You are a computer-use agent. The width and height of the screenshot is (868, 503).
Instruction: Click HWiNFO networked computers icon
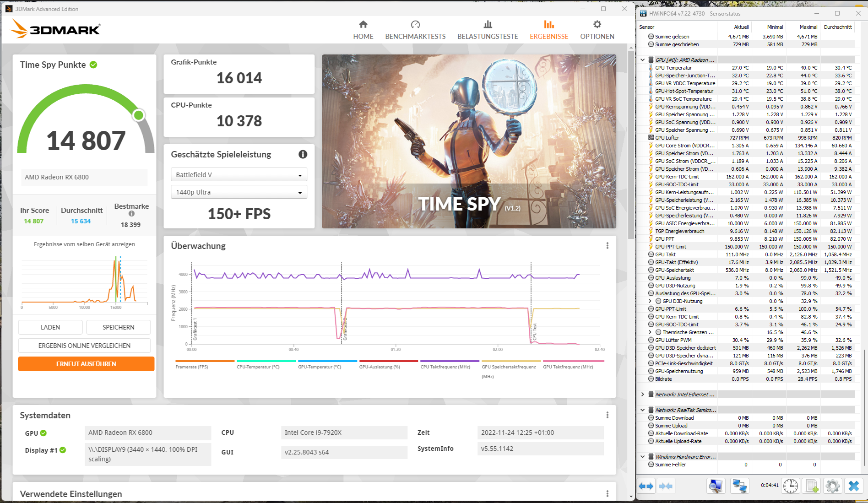pos(739,486)
